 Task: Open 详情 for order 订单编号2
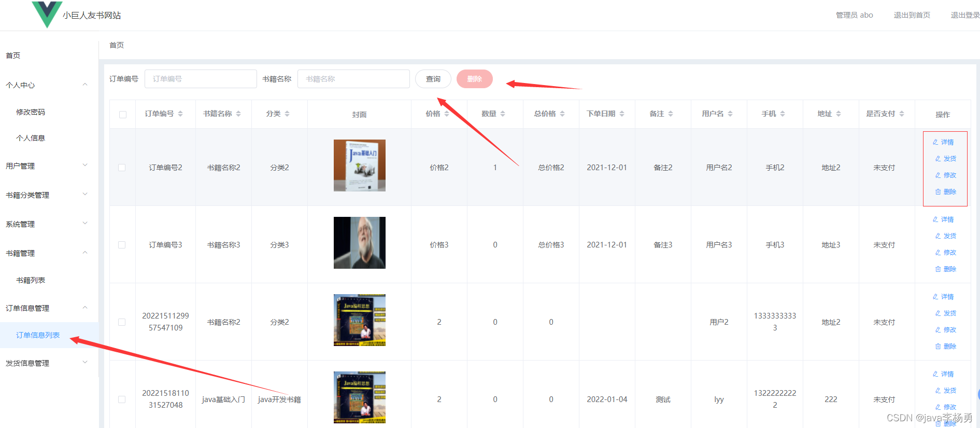(944, 142)
